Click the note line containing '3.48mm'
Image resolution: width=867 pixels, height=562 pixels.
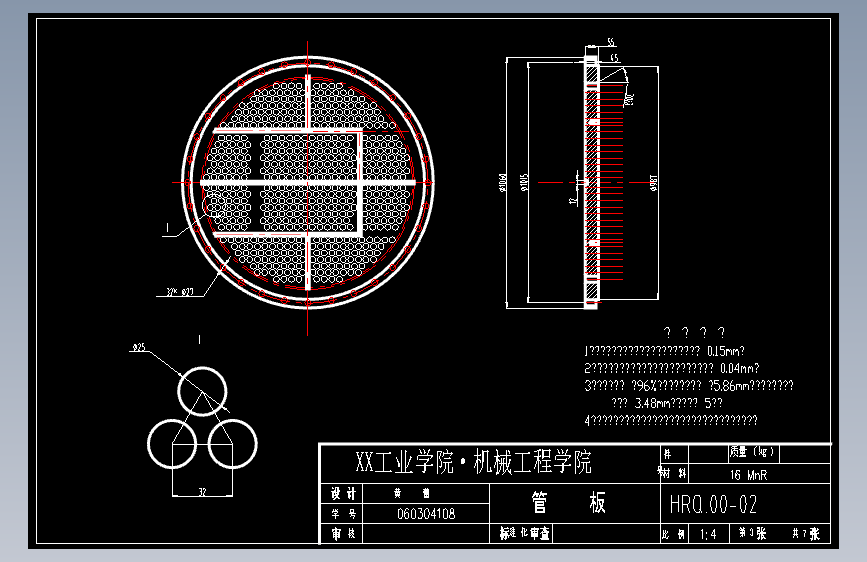pyautogui.click(x=667, y=403)
